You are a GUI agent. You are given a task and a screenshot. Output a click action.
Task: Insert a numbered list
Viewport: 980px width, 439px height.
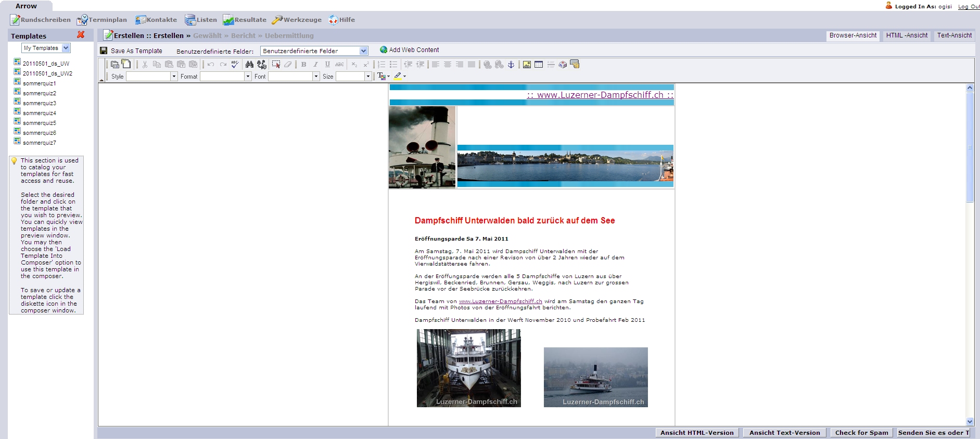(x=381, y=65)
